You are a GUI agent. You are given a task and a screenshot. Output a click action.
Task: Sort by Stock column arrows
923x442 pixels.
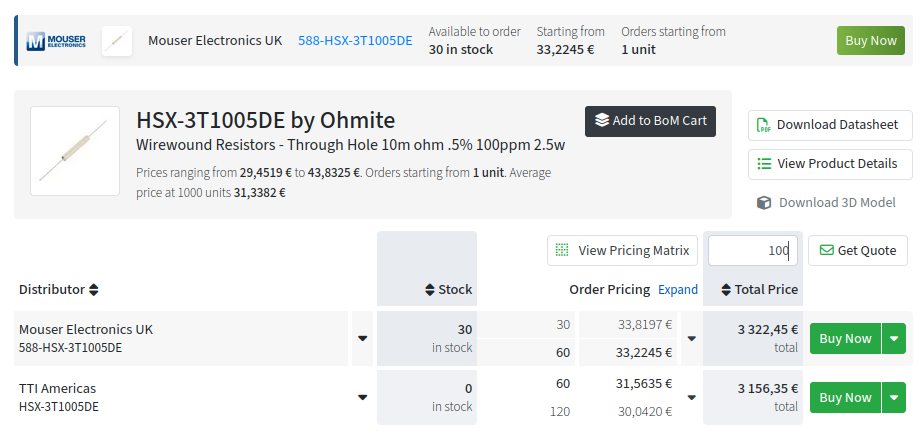(x=430, y=290)
